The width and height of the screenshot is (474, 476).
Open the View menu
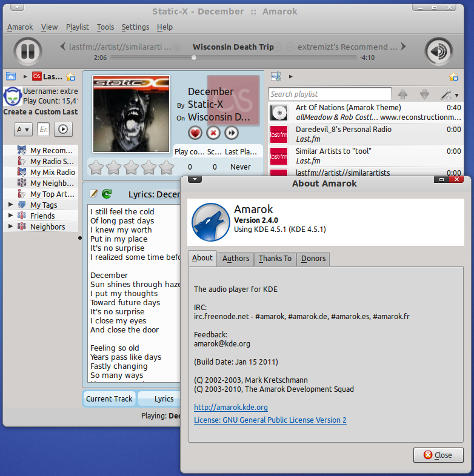50,27
